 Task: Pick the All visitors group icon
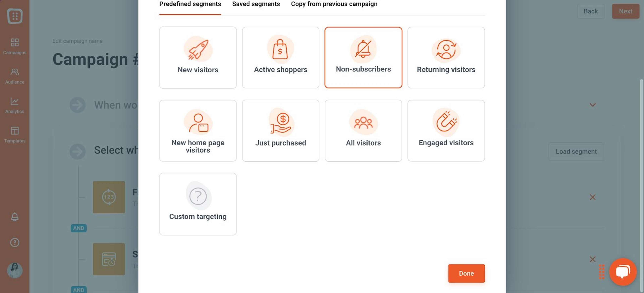(363, 123)
